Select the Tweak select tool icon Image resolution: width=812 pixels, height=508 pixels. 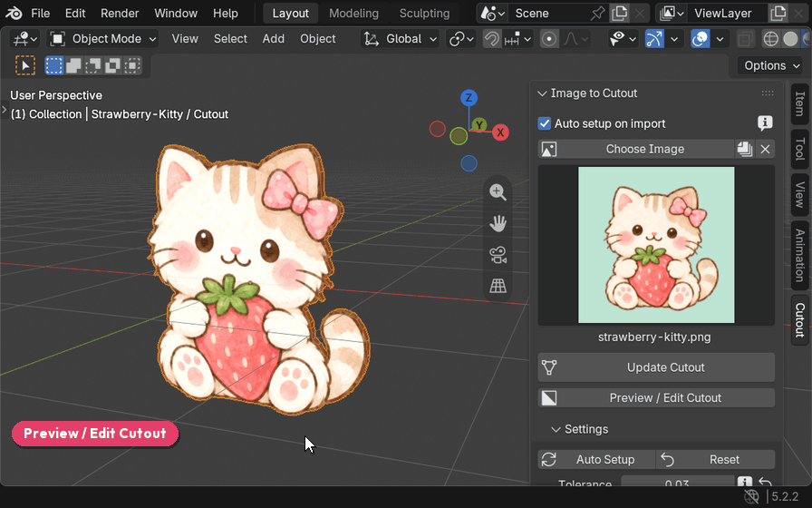tap(24, 65)
